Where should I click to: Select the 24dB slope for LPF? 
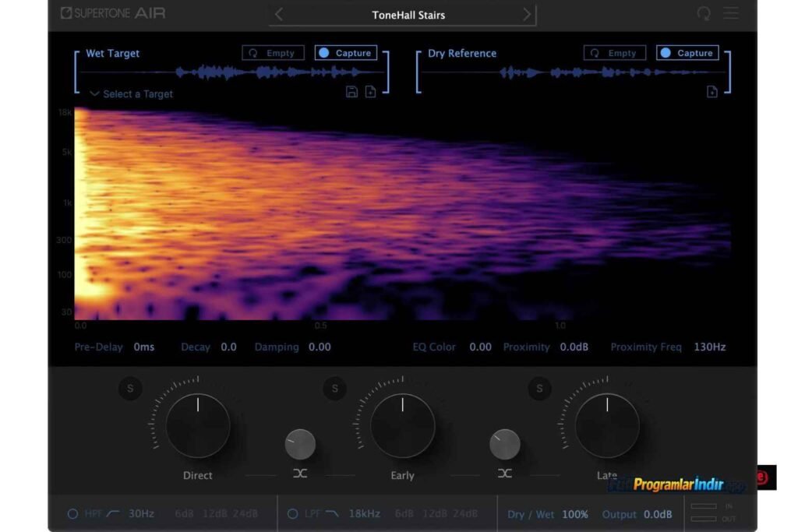coord(465,514)
